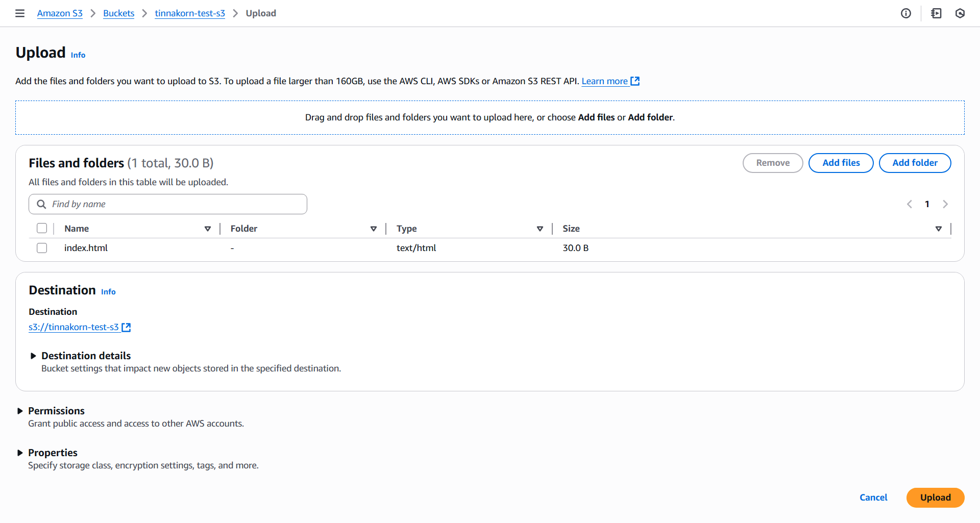Go to next page of files table
Screen dimensions: 980x523
coord(945,204)
